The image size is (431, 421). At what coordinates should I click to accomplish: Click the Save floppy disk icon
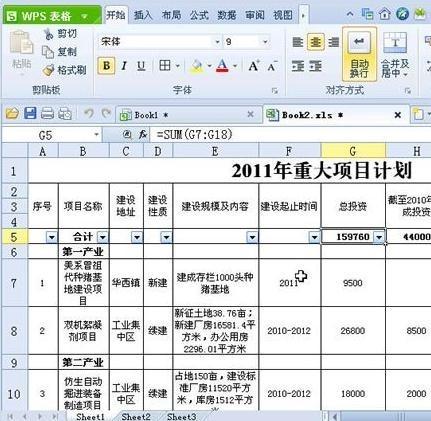coord(30,114)
